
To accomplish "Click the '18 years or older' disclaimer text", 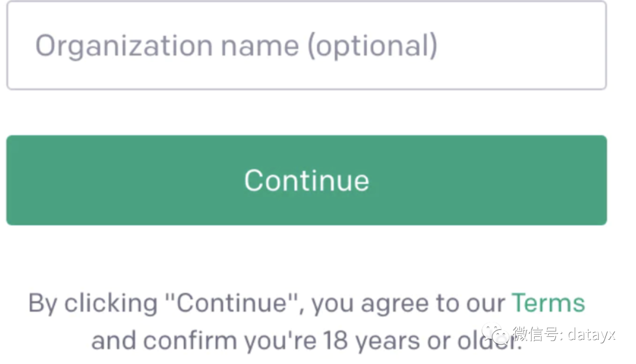I will click(422, 340).
